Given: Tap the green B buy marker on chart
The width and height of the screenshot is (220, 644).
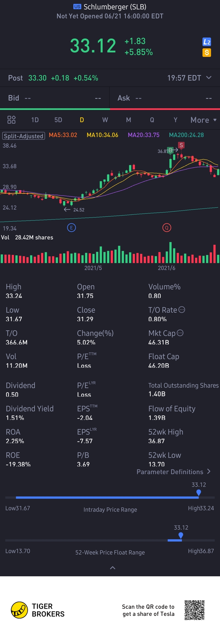Looking at the screenshot, I should [x=170, y=150].
